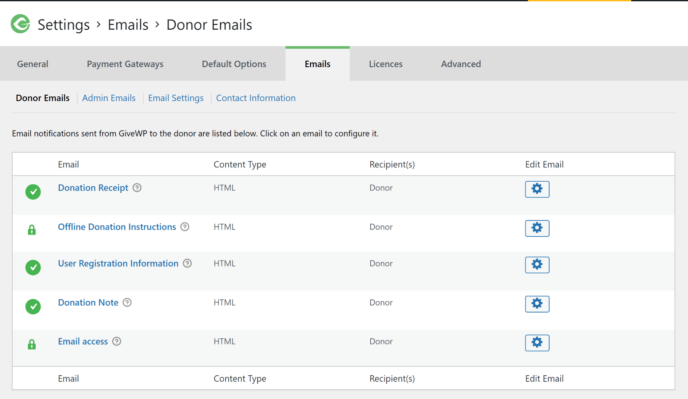Open the Licences tab

tap(386, 64)
